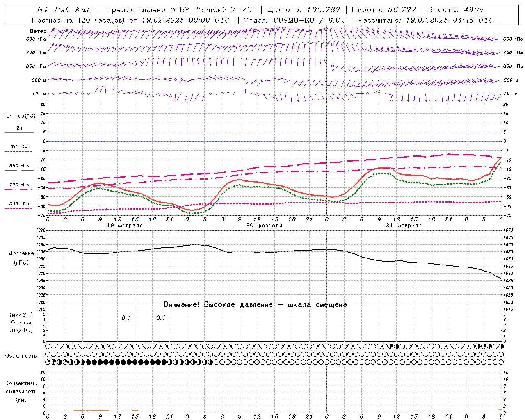
Task: Click the "Осадки" precipitation label
Action: coord(21,322)
